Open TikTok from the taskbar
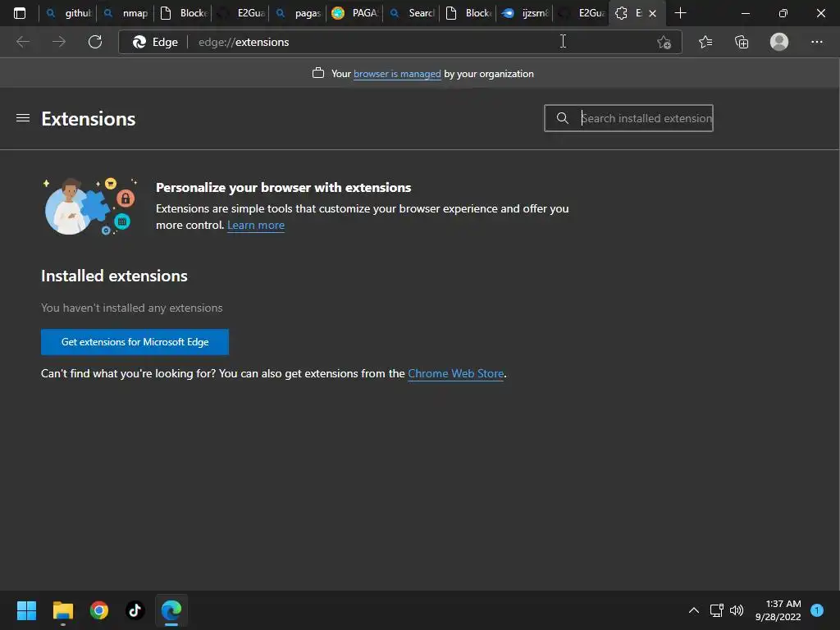The image size is (840, 630). click(135, 610)
